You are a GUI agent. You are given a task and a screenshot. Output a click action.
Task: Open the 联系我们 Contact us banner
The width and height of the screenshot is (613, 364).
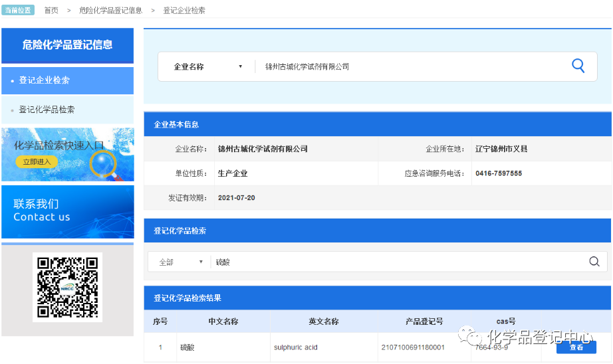(68, 212)
